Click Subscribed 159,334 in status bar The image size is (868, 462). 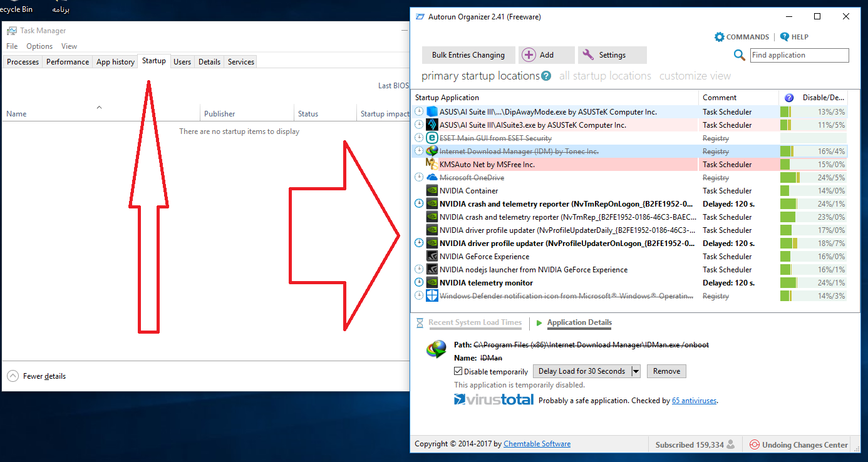[695, 445]
